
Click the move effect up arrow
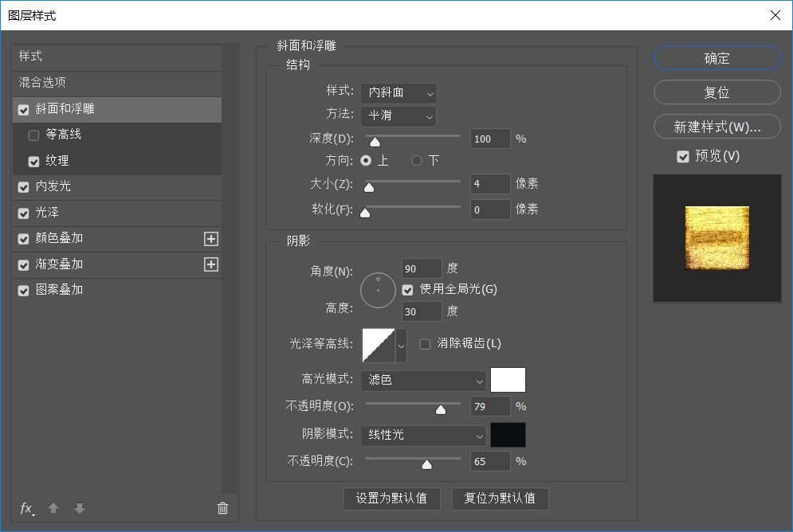point(53,508)
